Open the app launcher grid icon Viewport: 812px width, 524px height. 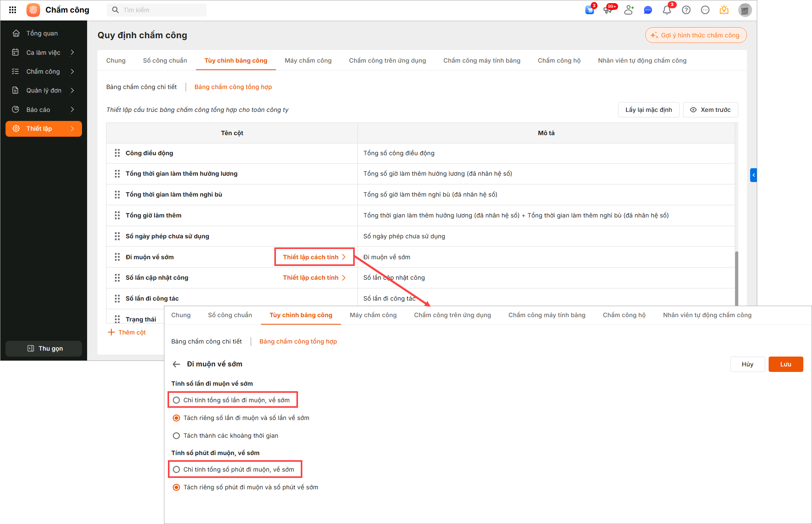click(x=13, y=10)
